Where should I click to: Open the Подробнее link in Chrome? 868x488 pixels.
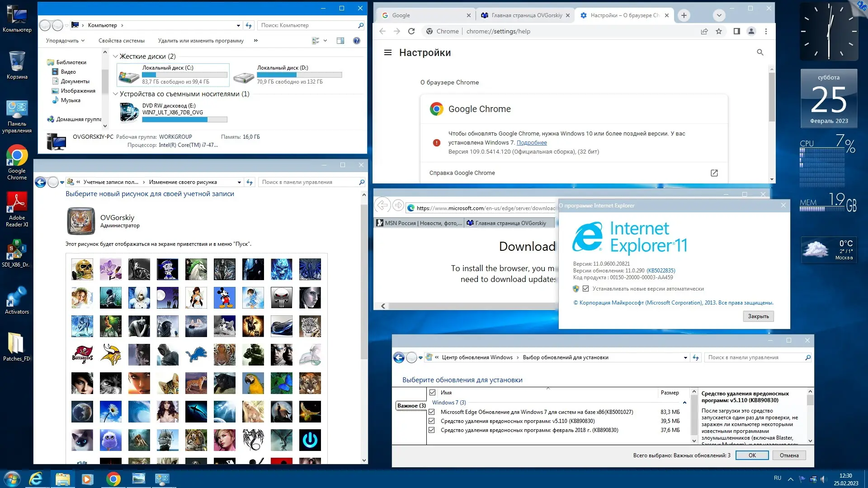[532, 143]
